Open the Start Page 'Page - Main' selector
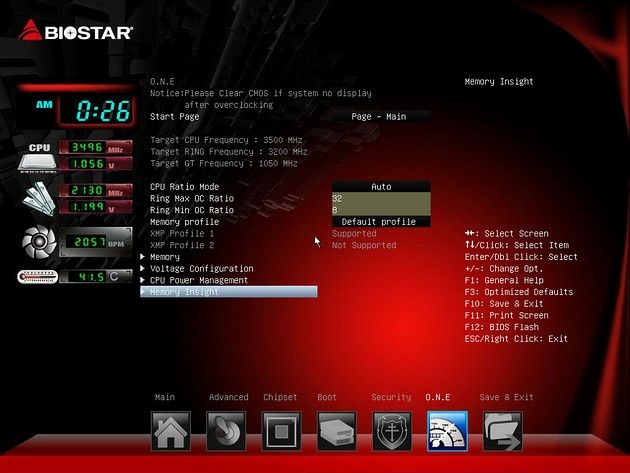The width and height of the screenshot is (630, 473). click(x=381, y=117)
